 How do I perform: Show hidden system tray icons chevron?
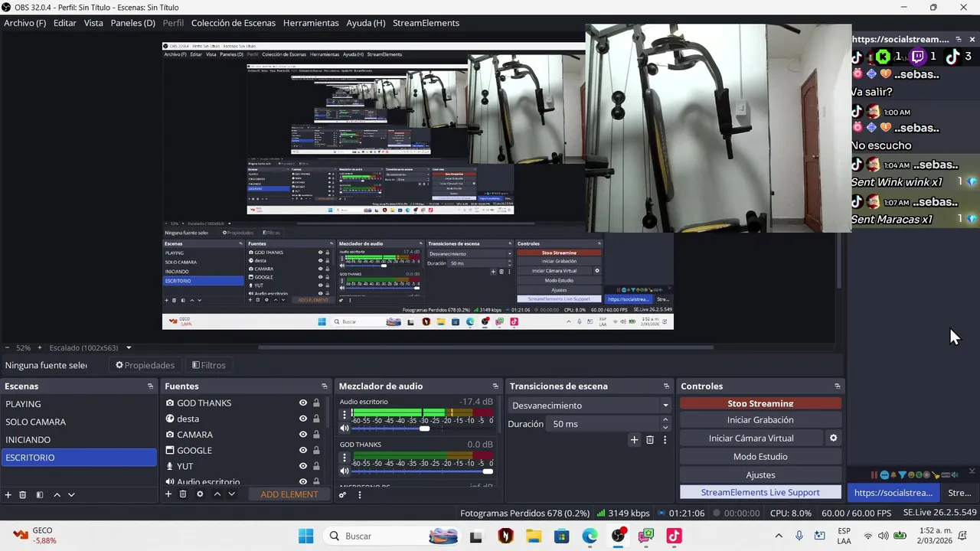[x=779, y=536]
